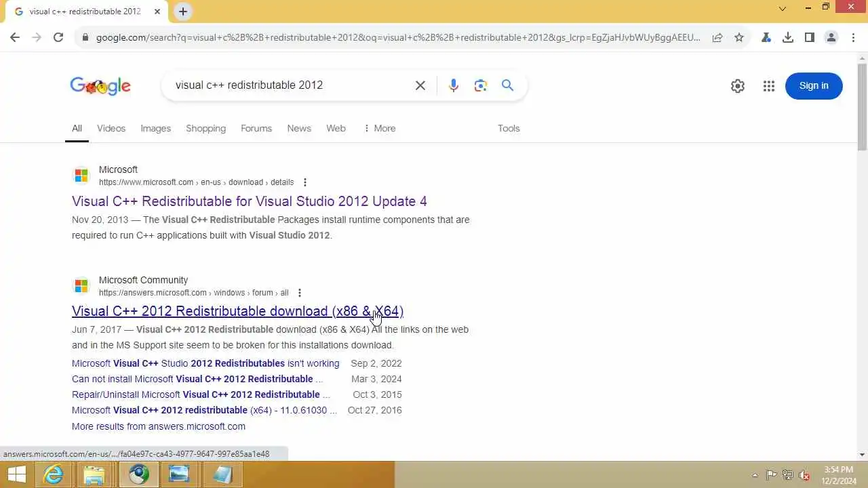Open Visual C++ Redistributable 2012 Update 4 result
The image size is (868, 488).
click(x=250, y=201)
